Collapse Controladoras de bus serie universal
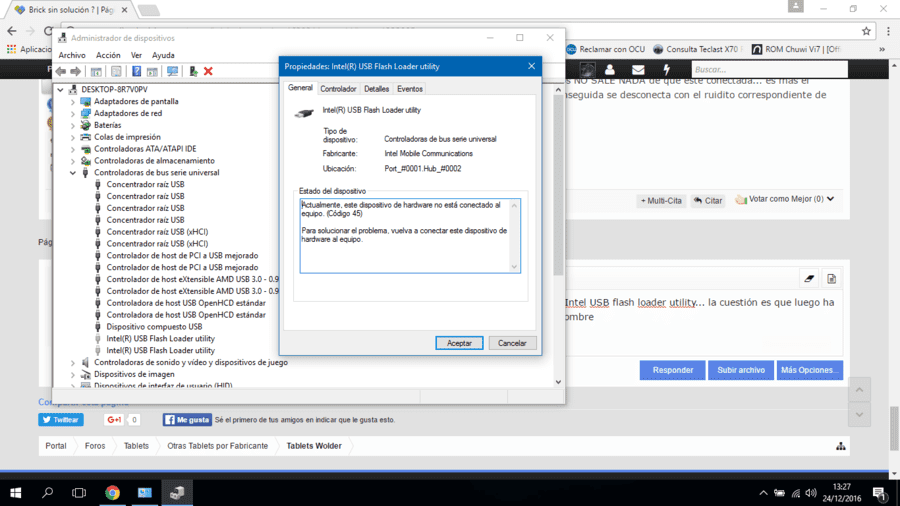The image size is (900, 506). coord(73,173)
